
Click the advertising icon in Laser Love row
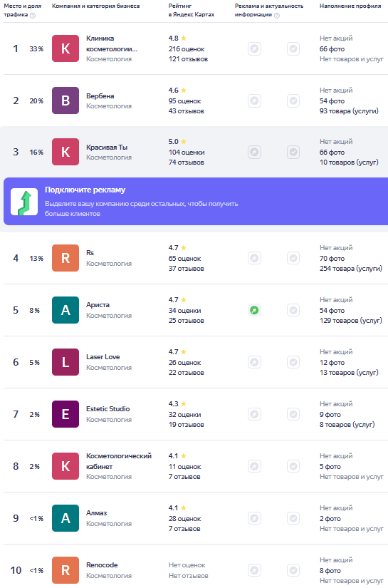[x=254, y=362]
